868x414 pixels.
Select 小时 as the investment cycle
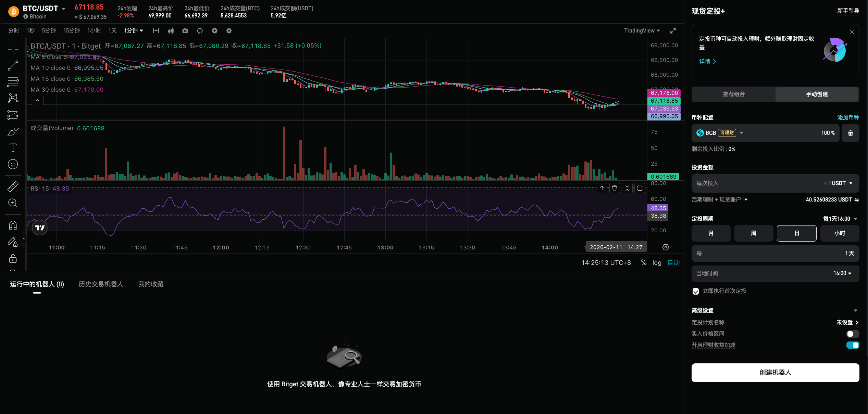840,233
